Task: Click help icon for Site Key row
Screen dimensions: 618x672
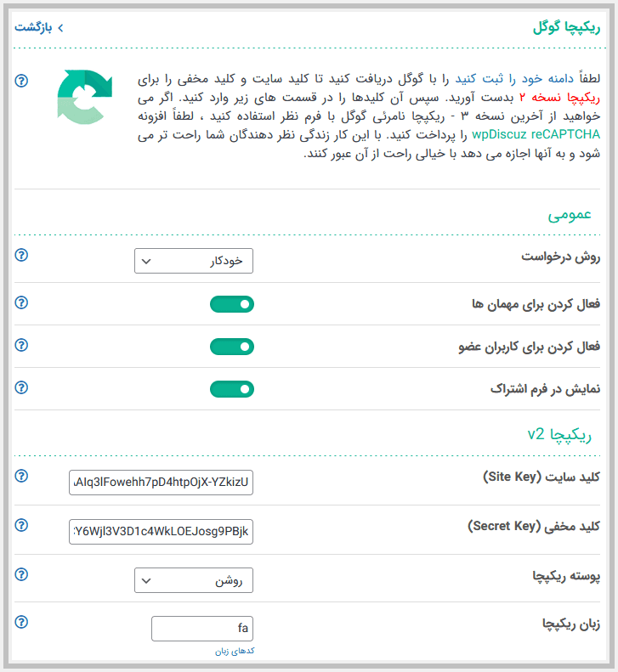Action: click(x=21, y=476)
